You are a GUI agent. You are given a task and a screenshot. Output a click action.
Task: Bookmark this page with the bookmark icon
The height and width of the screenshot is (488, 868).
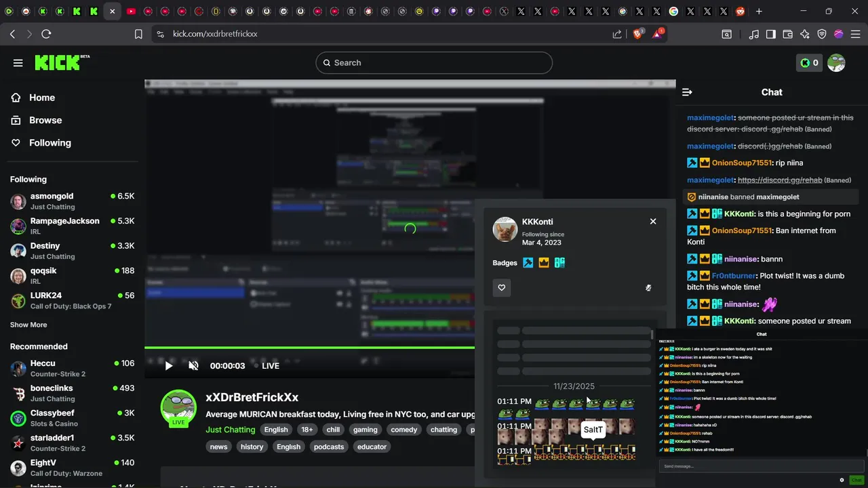click(x=138, y=34)
